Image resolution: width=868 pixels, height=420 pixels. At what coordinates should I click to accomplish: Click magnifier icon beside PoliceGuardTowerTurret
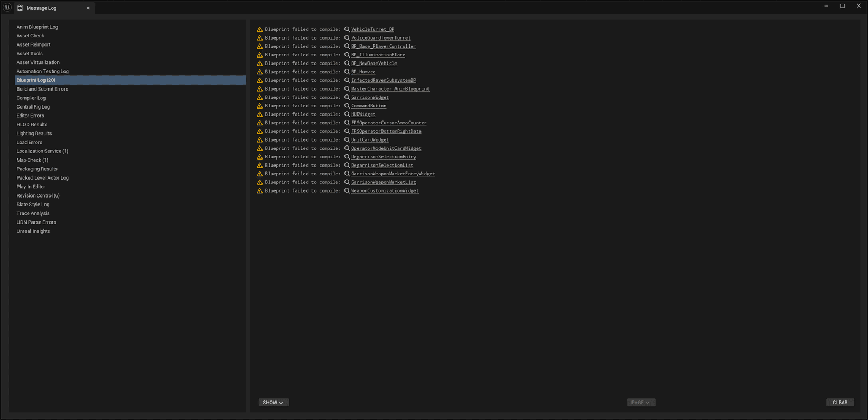(x=347, y=38)
